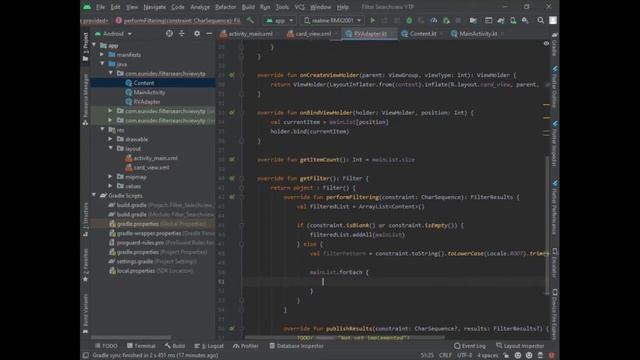The height and width of the screenshot is (360, 640).
Task: Open the Build Variants side tool window
Action: point(85,313)
